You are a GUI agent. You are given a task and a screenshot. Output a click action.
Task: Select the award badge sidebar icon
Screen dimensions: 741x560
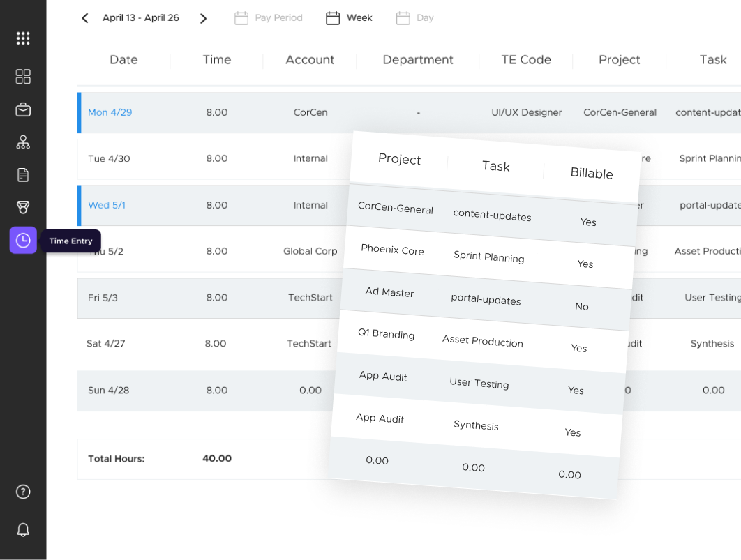(23, 207)
